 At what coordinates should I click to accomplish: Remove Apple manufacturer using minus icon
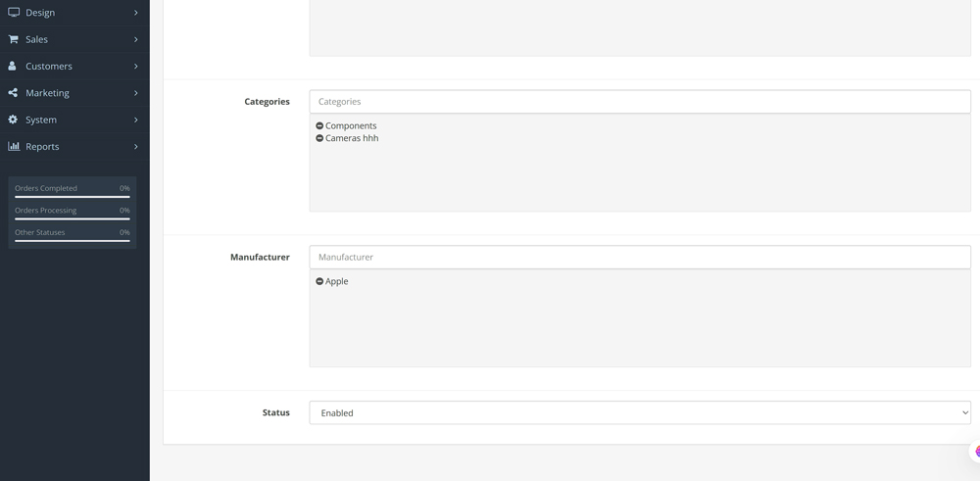(x=319, y=281)
